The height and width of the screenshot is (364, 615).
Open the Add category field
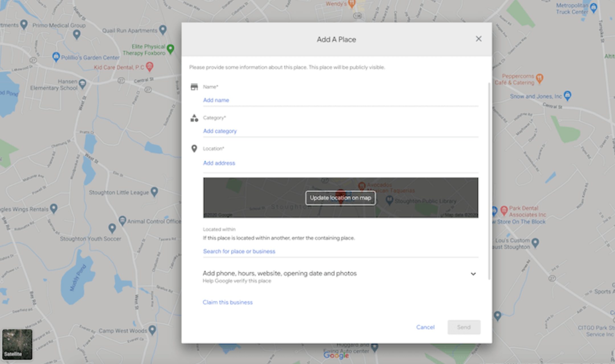point(340,131)
